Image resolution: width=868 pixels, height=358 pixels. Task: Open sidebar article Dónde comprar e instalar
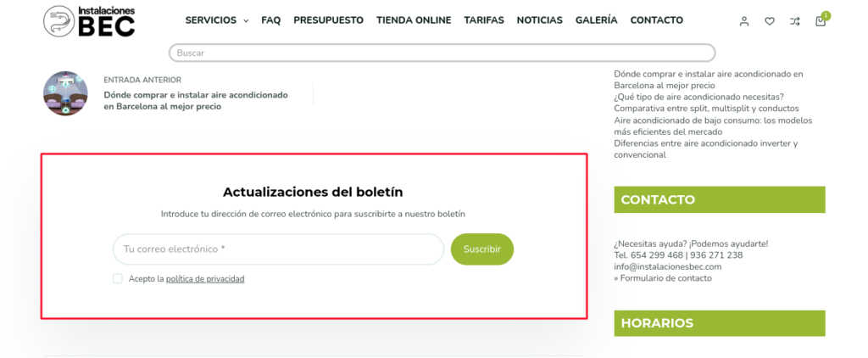coord(709,80)
